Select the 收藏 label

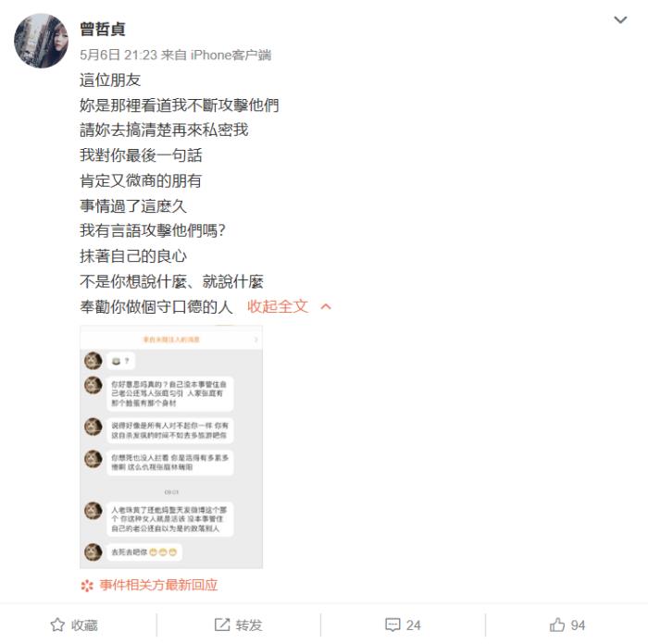pos(84,625)
